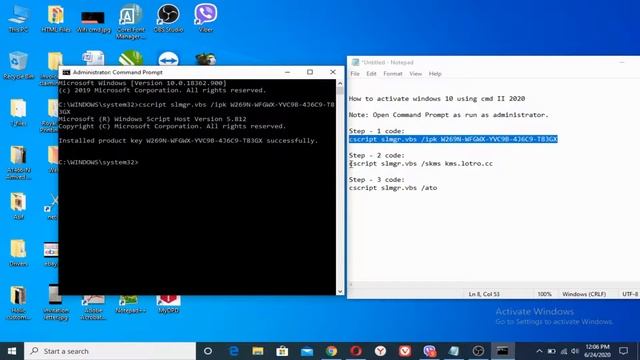Launch Viber from the desktop shortcut
The width and height of the screenshot is (640, 360).
(x=206, y=18)
